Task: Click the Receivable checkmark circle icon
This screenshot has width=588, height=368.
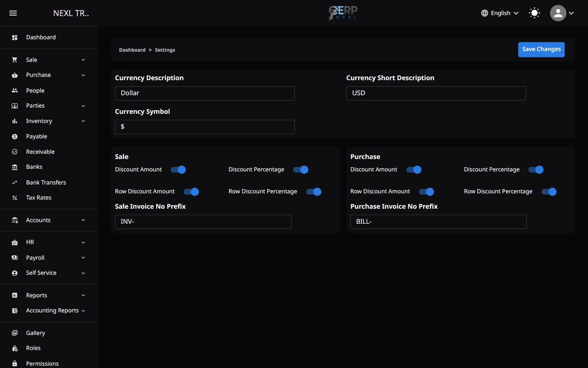Action: coord(15,152)
